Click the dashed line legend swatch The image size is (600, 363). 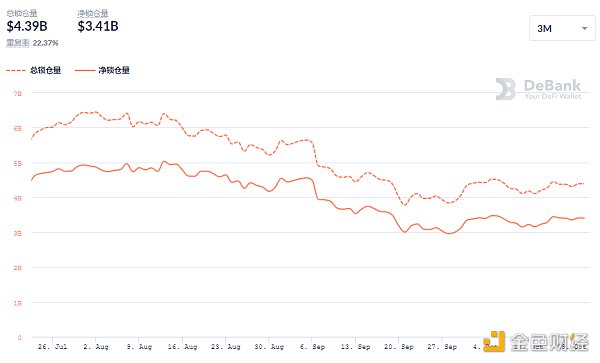[16, 70]
